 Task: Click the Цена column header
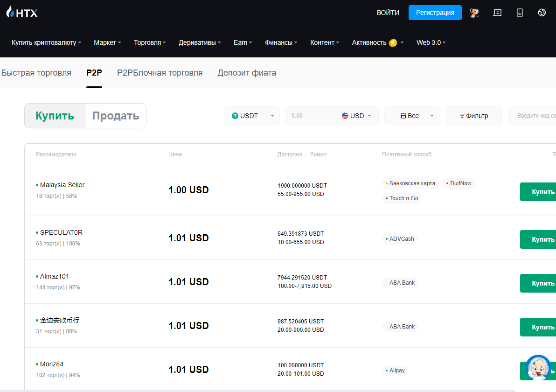click(175, 154)
